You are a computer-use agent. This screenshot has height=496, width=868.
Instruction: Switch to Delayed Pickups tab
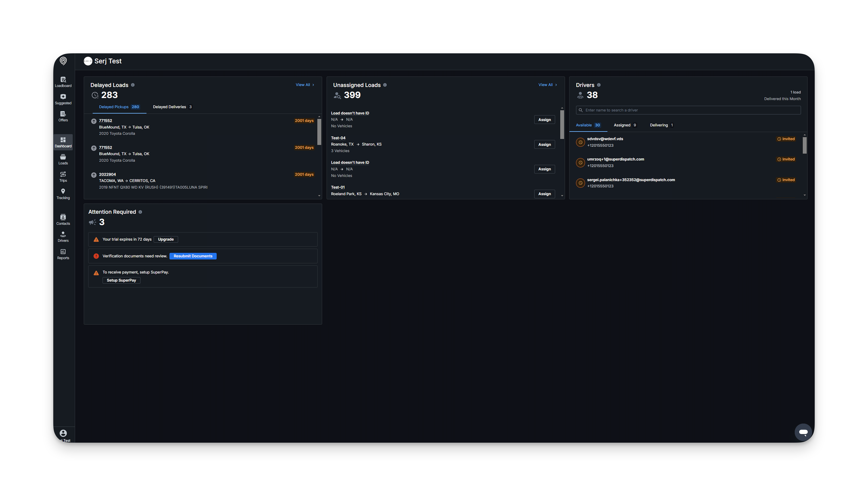[x=119, y=107]
